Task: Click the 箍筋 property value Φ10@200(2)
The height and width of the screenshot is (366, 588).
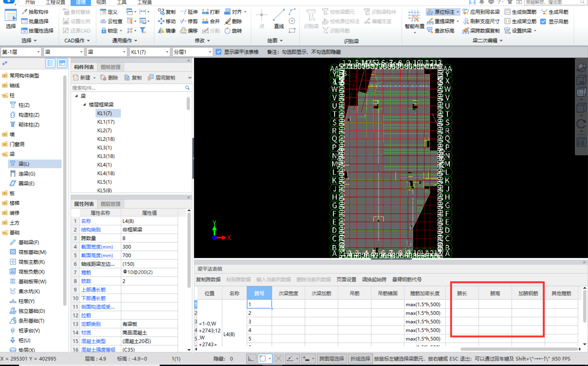Action: (x=149, y=272)
